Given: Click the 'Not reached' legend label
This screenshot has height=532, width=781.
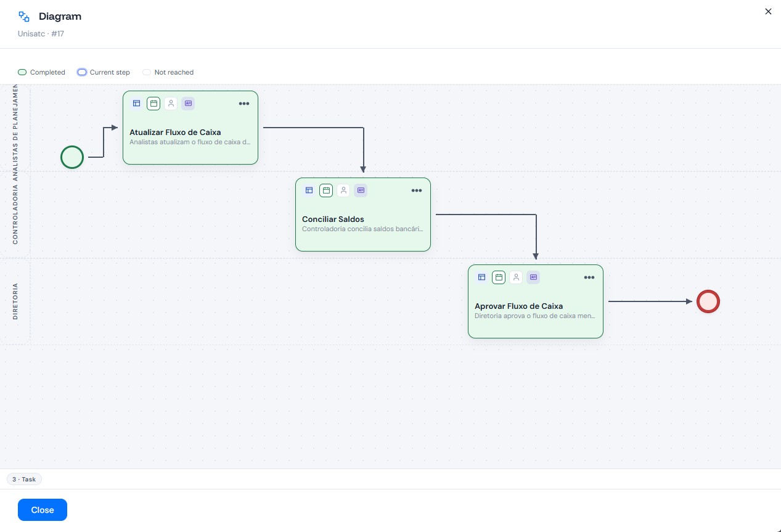Looking at the screenshot, I should (174, 72).
